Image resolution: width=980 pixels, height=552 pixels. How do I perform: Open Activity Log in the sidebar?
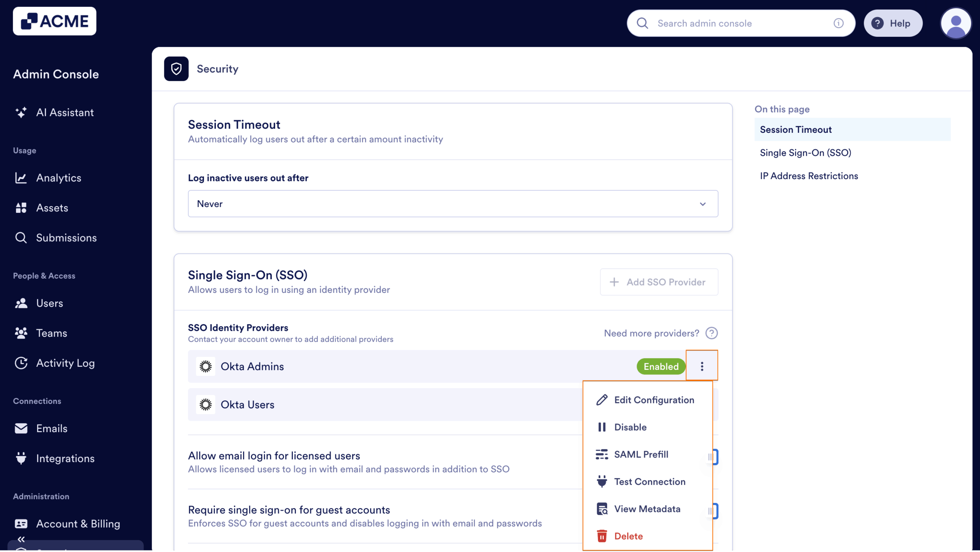point(65,363)
